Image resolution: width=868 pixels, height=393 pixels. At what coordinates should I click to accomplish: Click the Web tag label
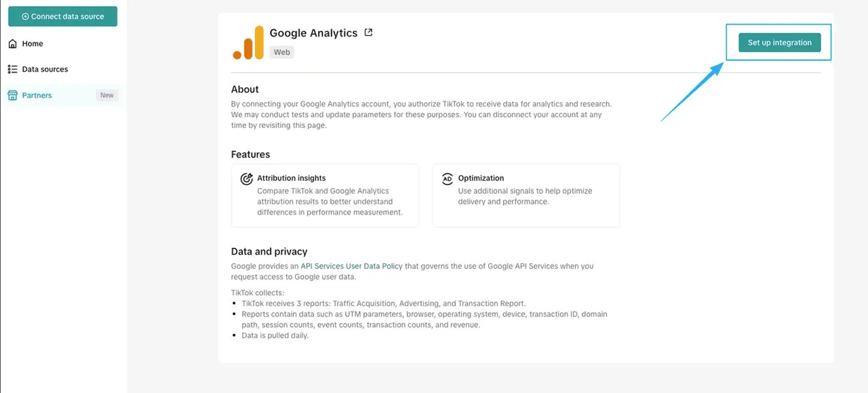tap(282, 52)
